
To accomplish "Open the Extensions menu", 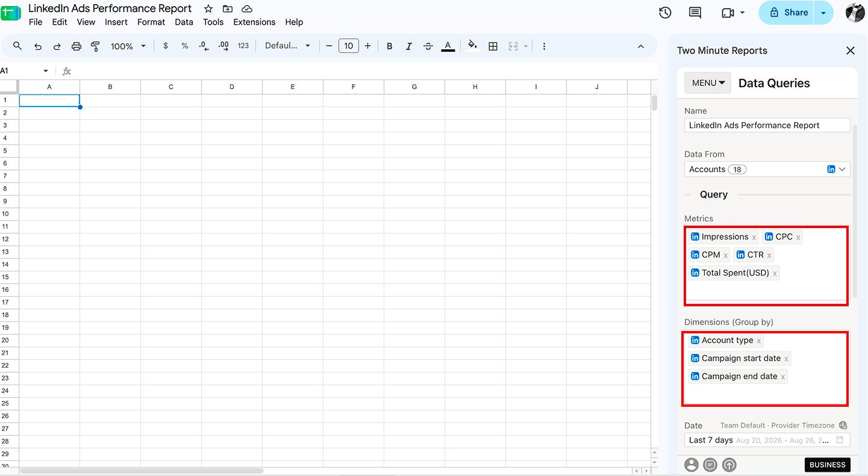I will point(254,22).
